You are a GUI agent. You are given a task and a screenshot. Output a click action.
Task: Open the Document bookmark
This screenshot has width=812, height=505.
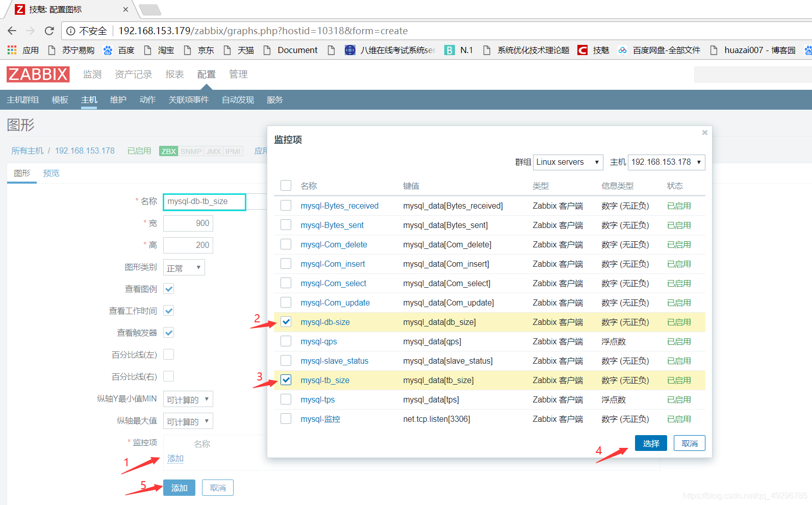(x=290, y=50)
